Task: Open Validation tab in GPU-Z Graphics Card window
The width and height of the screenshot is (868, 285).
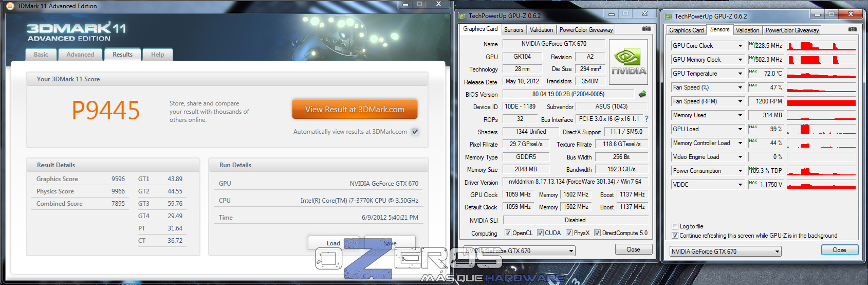Action: tap(542, 30)
